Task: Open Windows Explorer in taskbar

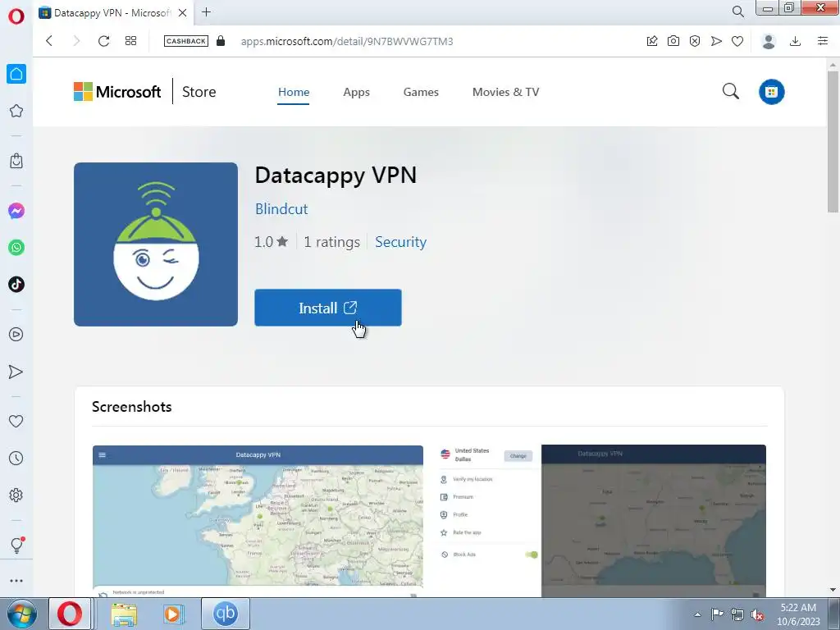Action: [x=124, y=614]
